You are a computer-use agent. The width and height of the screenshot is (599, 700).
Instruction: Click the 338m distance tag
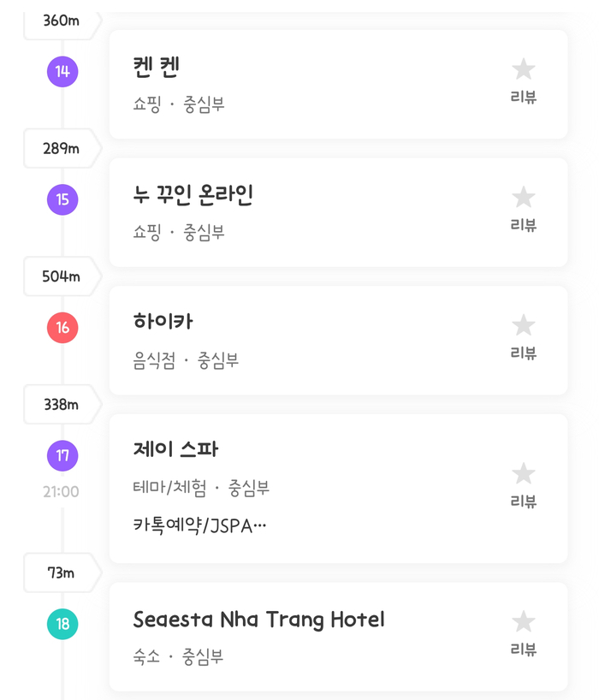[62, 404]
